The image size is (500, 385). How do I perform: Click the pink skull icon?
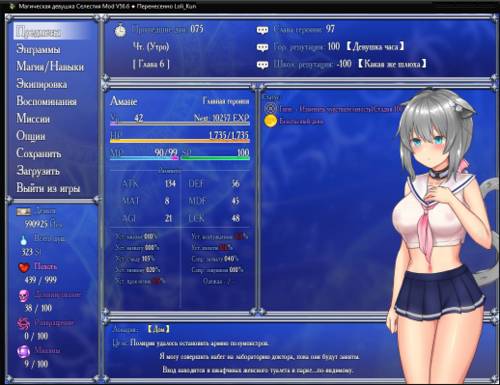point(24,295)
